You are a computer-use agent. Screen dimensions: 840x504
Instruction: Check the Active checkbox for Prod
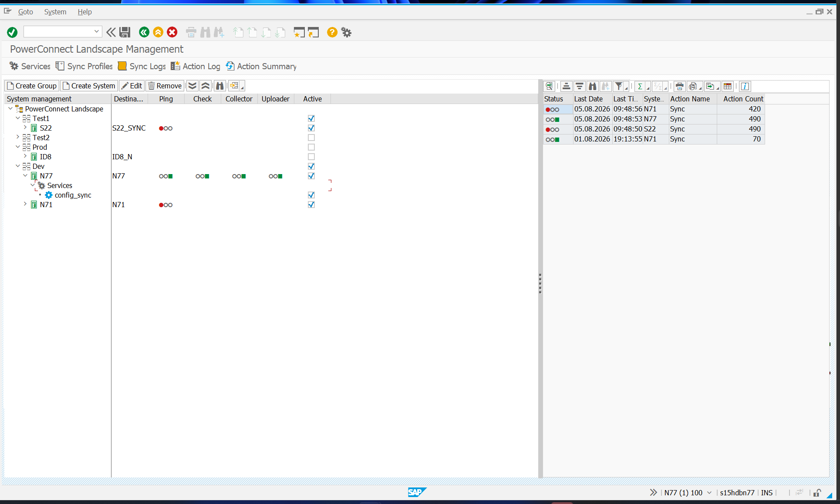coord(311,147)
